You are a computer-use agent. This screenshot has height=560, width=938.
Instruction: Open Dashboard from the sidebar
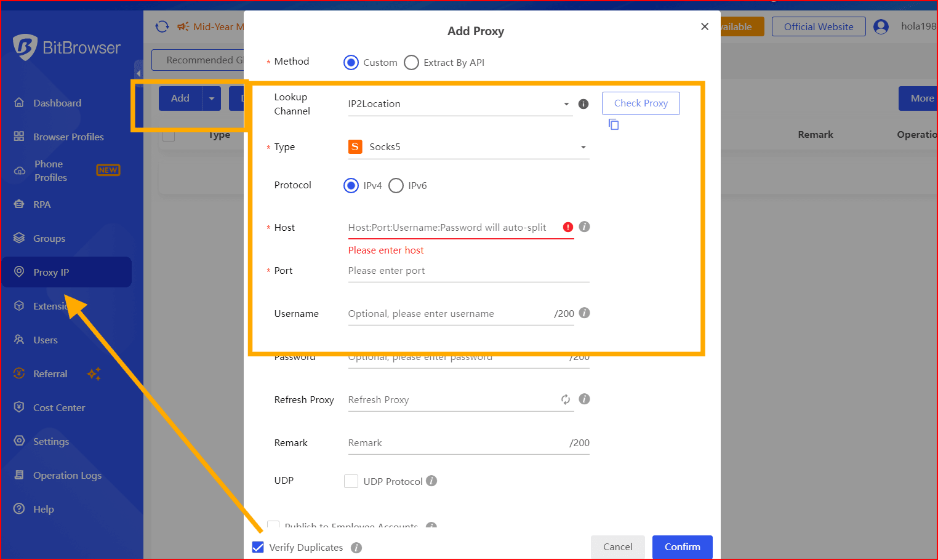tap(57, 103)
